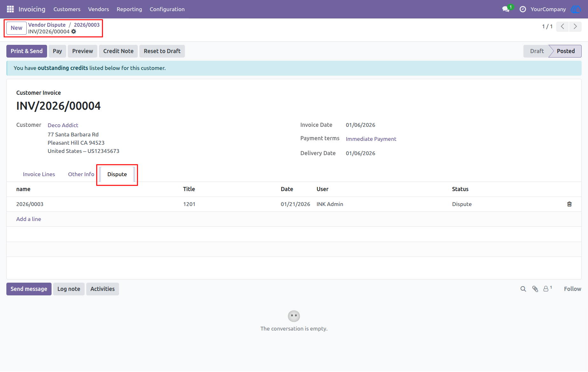The width and height of the screenshot is (588, 372).
Task: Select the Draft status stage
Action: (x=537, y=51)
